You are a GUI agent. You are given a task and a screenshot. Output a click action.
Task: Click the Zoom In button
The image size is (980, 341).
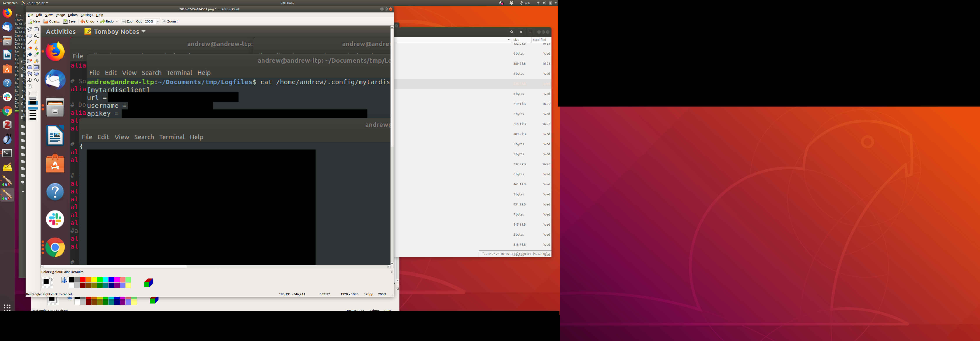171,22
